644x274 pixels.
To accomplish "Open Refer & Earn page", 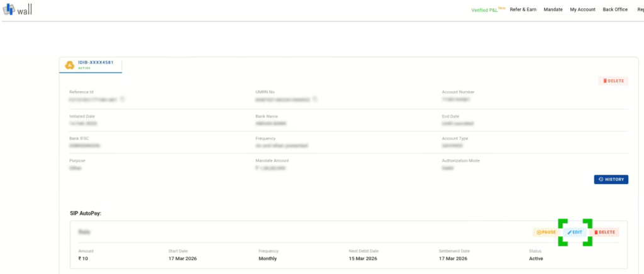I will click(523, 9).
